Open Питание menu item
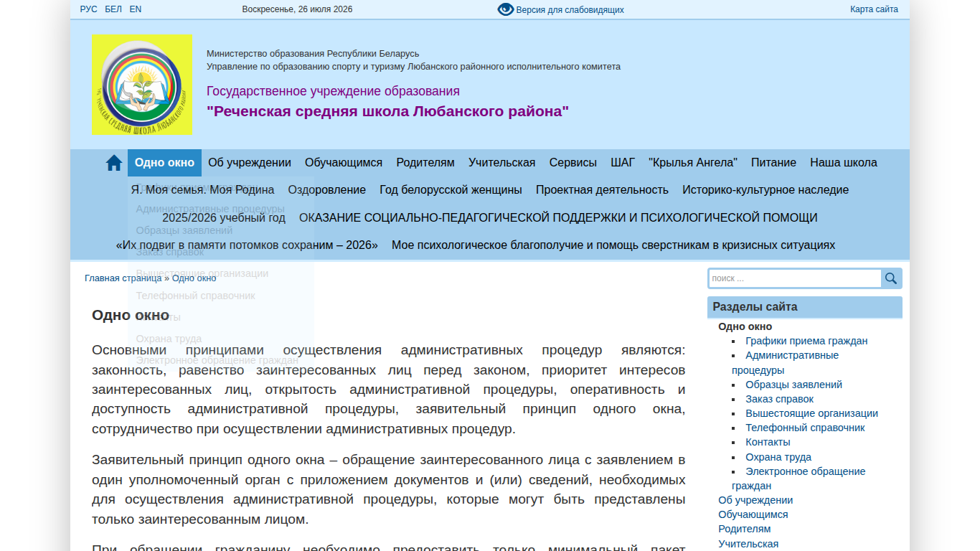Image resolution: width=980 pixels, height=551 pixels. [773, 163]
